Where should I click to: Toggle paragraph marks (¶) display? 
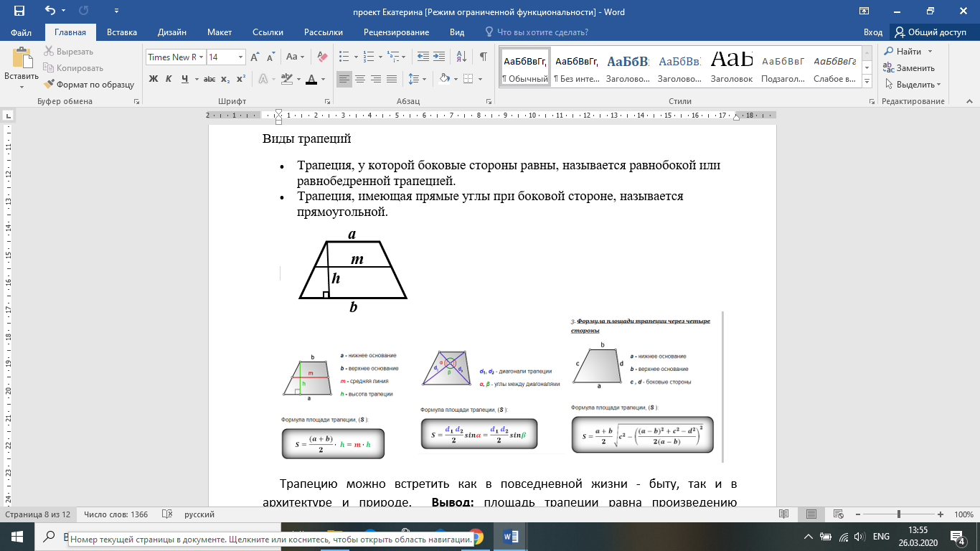[484, 57]
